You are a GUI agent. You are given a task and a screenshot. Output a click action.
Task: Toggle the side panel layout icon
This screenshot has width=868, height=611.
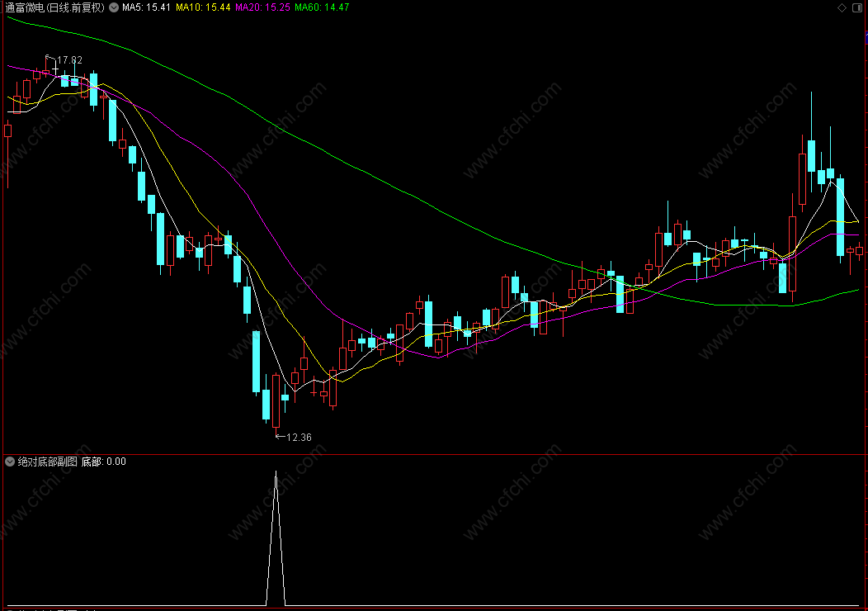click(x=857, y=7)
